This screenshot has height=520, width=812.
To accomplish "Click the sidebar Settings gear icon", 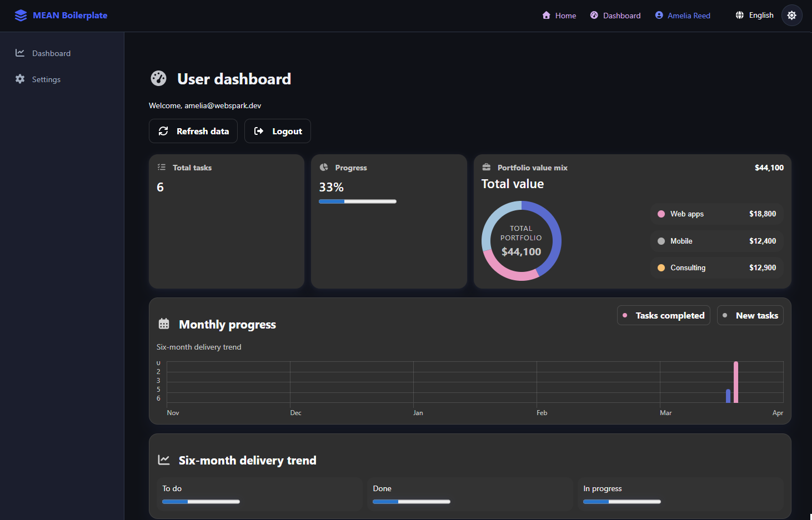I will pyautogui.click(x=20, y=79).
